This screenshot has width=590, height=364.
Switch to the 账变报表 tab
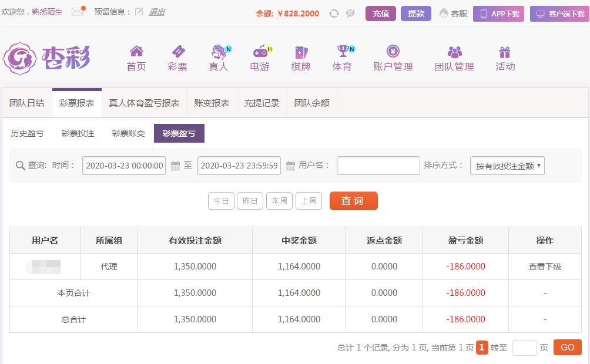click(212, 103)
